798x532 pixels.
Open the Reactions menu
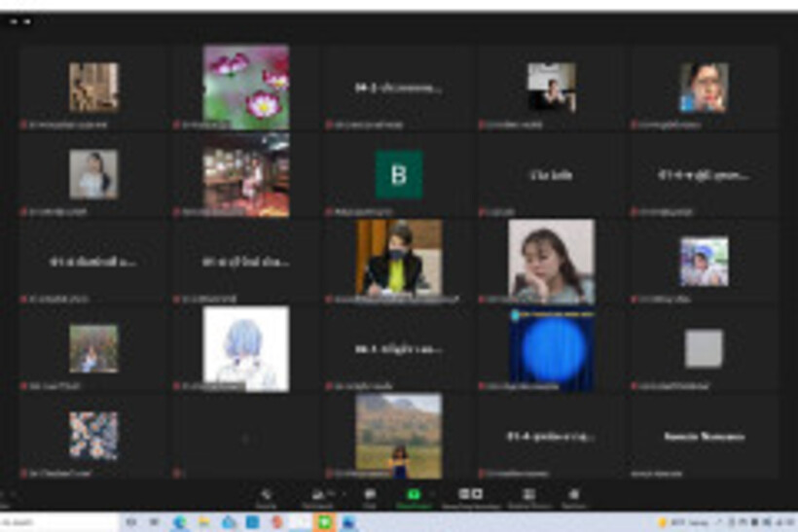point(574,496)
